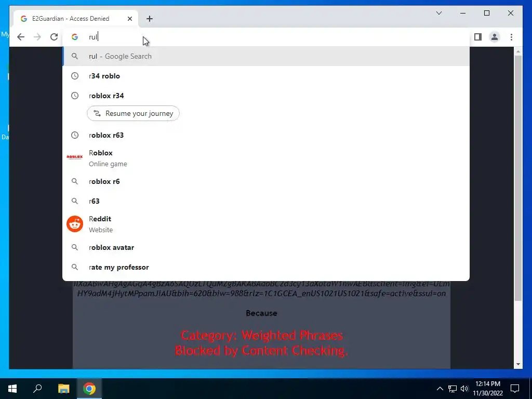Click 'Blocked by Content Checking.' text
This screenshot has height=399, width=532.
click(261, 350)
